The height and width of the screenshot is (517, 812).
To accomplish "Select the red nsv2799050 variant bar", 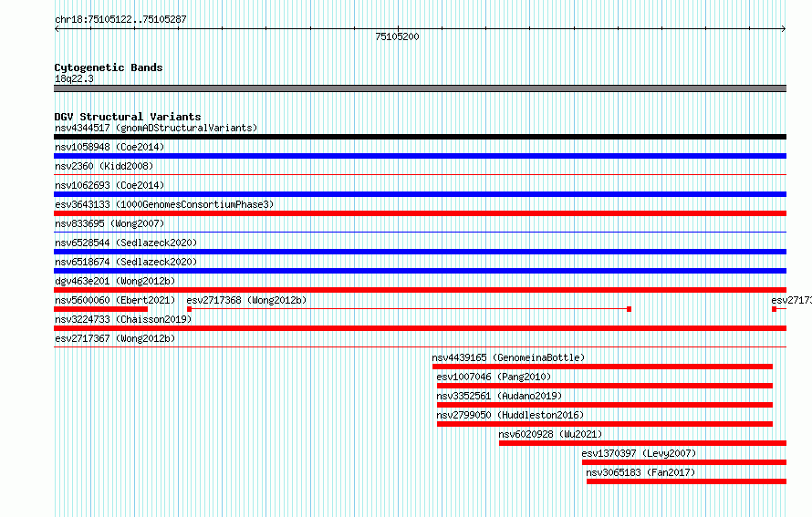I will [x=605, y=424].
